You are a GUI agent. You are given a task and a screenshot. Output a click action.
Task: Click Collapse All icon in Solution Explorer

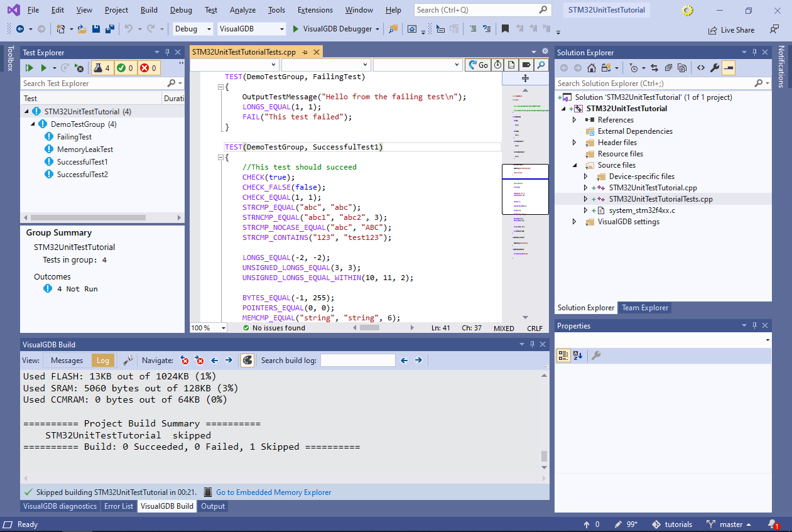668,68
